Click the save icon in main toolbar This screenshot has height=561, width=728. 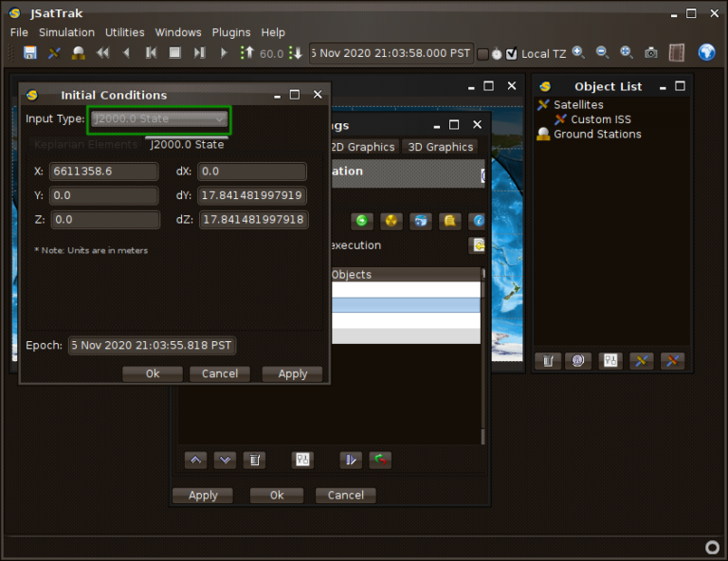(30, 53)
